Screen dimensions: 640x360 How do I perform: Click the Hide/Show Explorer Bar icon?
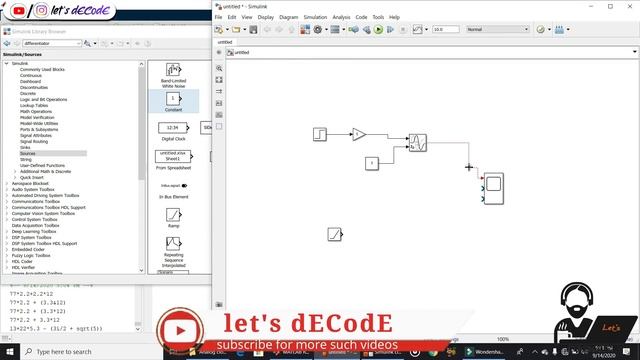(219, 52)
